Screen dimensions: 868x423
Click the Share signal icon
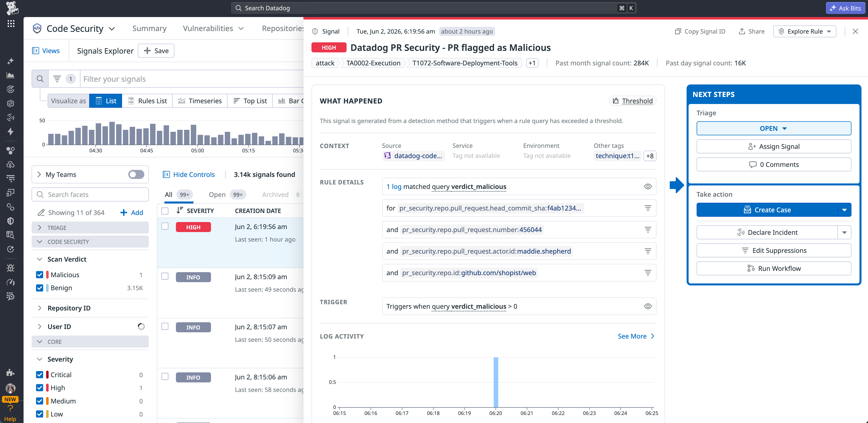(x=742, y=31)
